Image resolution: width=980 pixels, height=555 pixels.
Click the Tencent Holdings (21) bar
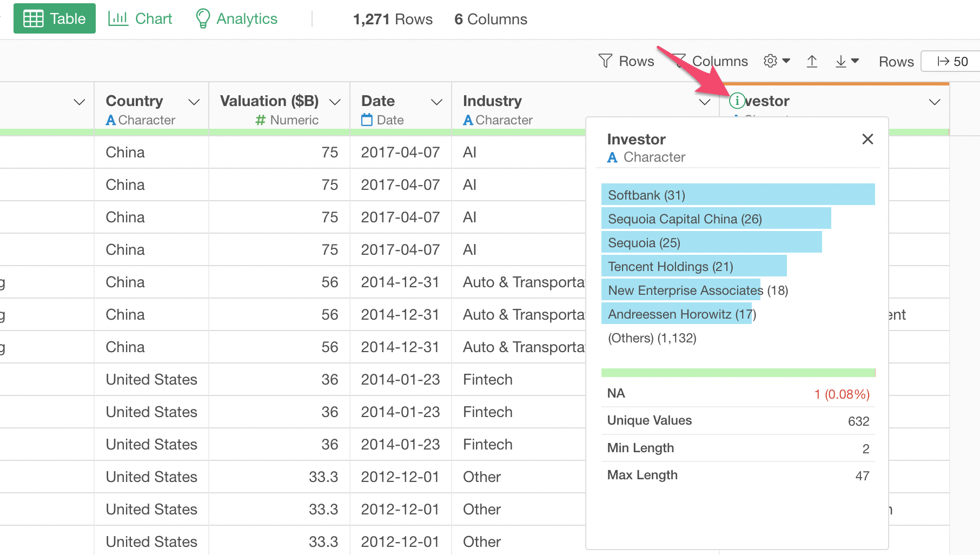point(693,266)
